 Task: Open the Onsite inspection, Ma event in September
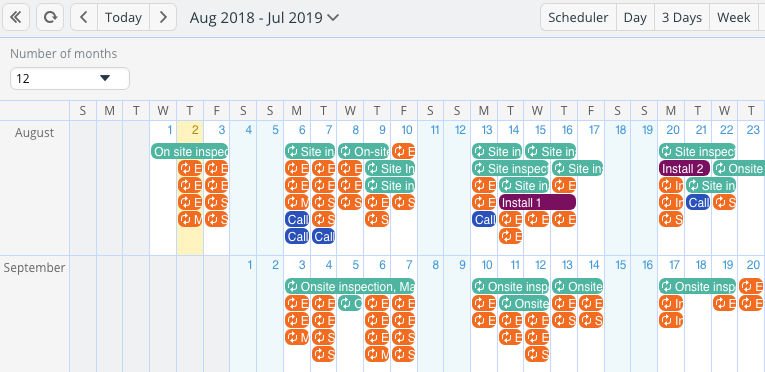tap(350, 286)
